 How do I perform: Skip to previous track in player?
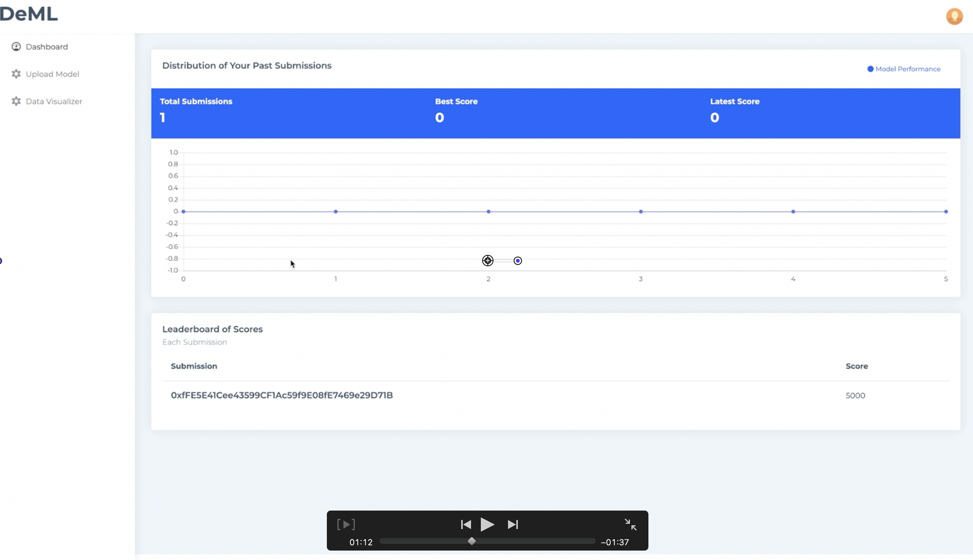point(466,524)
